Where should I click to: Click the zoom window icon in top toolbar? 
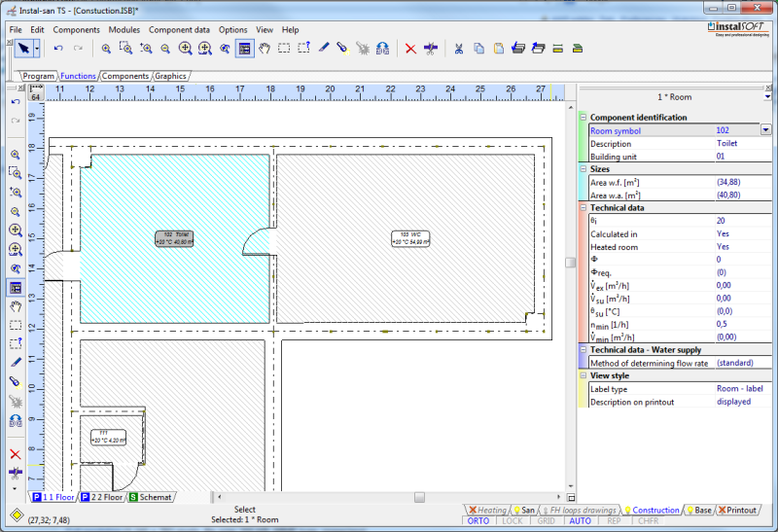tap(125, 48)
